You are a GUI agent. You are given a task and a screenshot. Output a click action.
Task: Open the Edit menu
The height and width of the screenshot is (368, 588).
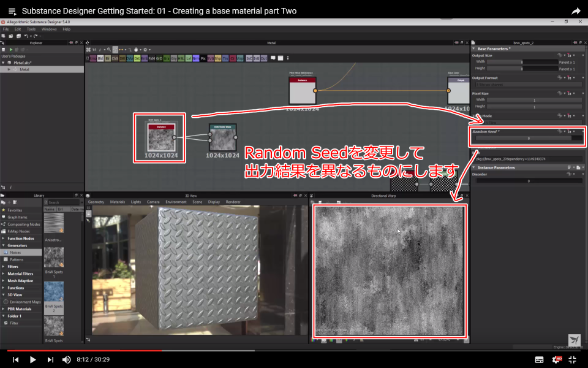pos(18,29)
